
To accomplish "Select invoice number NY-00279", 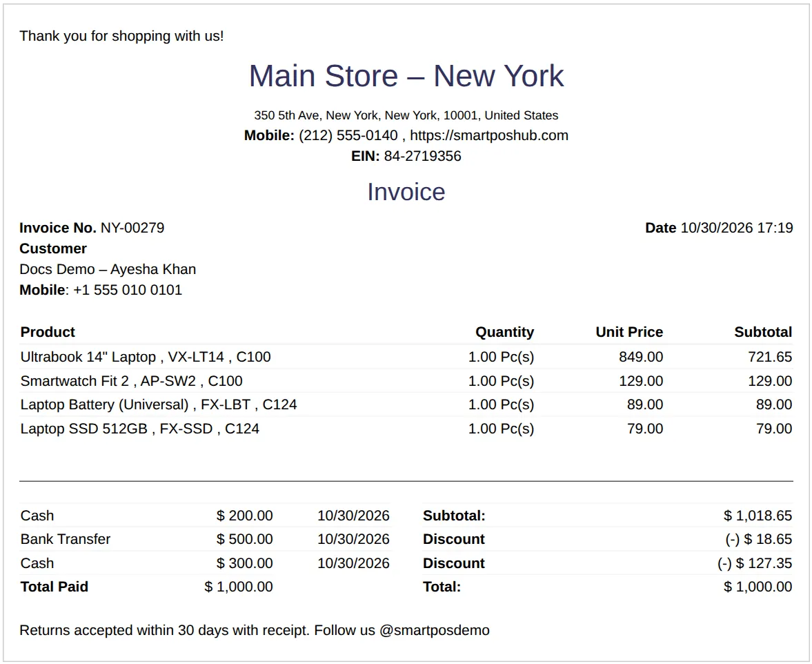I will click(x=132, y=228).
